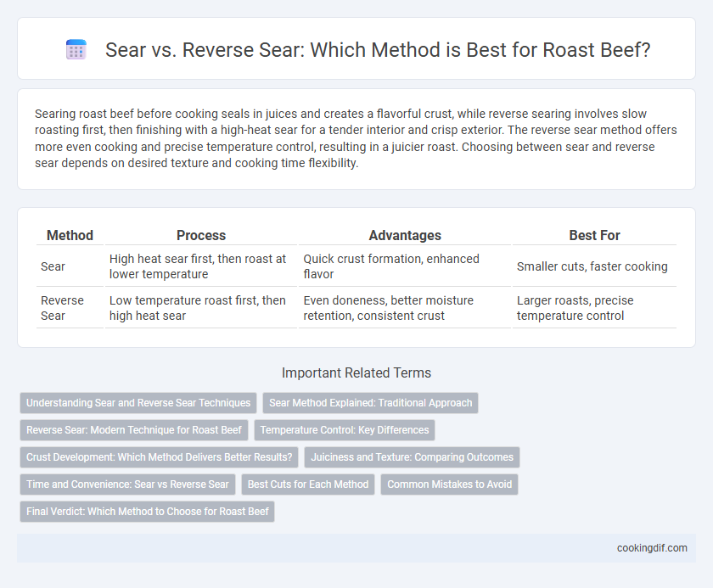This screenshot has width=713, height=588.
Task: Click the page title about Roast Beef
Action: [378, 50]
